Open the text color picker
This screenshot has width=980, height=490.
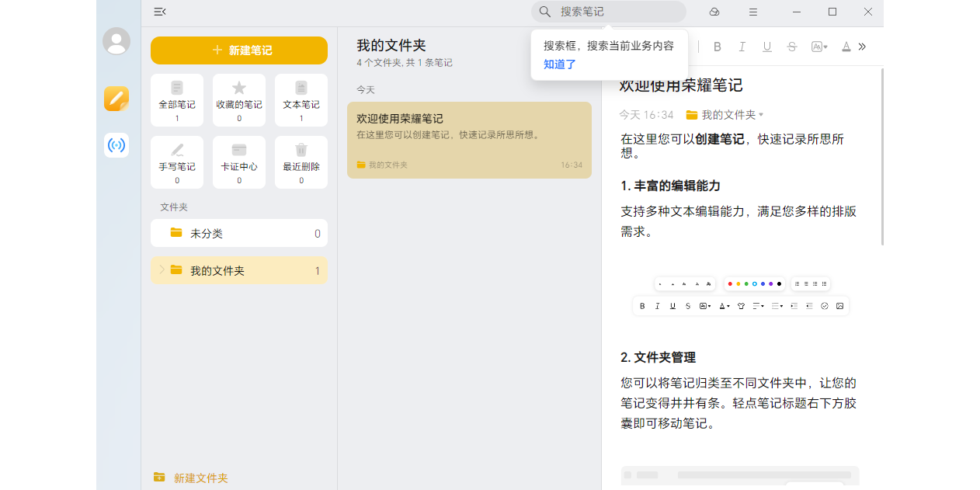click(x=846, y=47)
